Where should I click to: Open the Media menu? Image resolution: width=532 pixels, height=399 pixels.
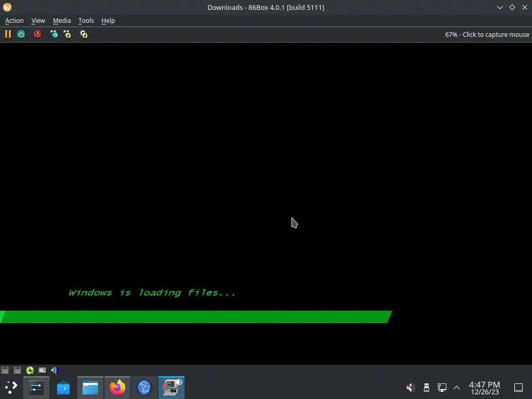tap(62, 21)
